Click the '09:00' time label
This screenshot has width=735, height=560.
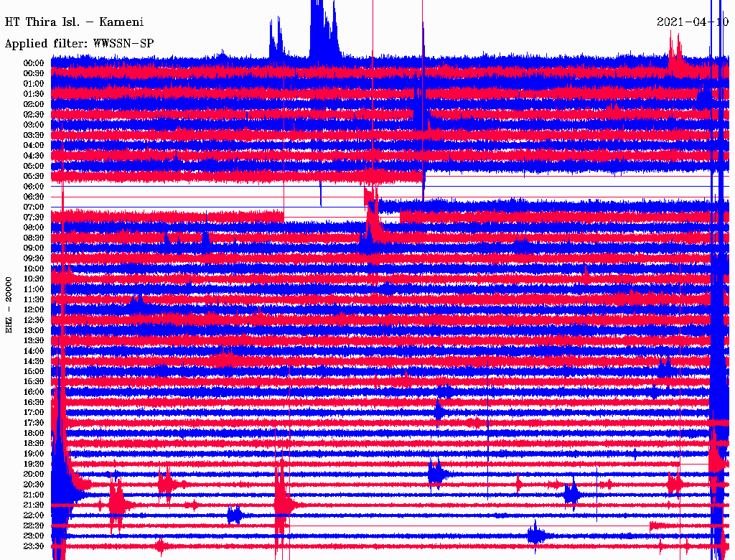(x=34, y=248)
